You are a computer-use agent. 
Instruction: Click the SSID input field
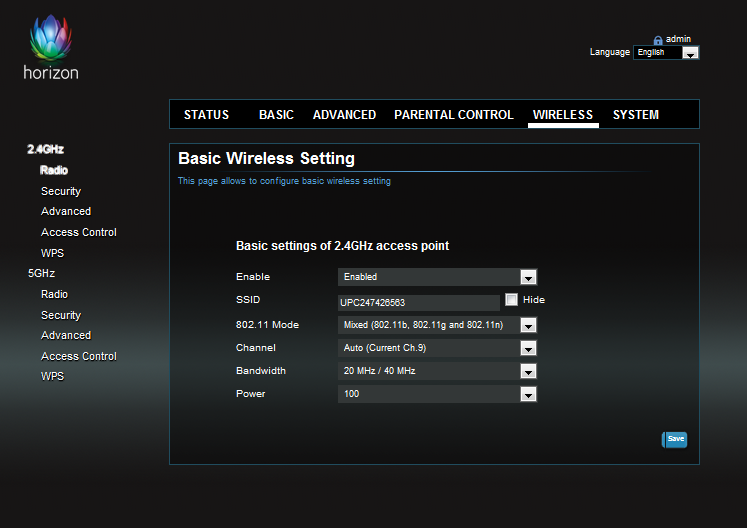click(419, 302)
